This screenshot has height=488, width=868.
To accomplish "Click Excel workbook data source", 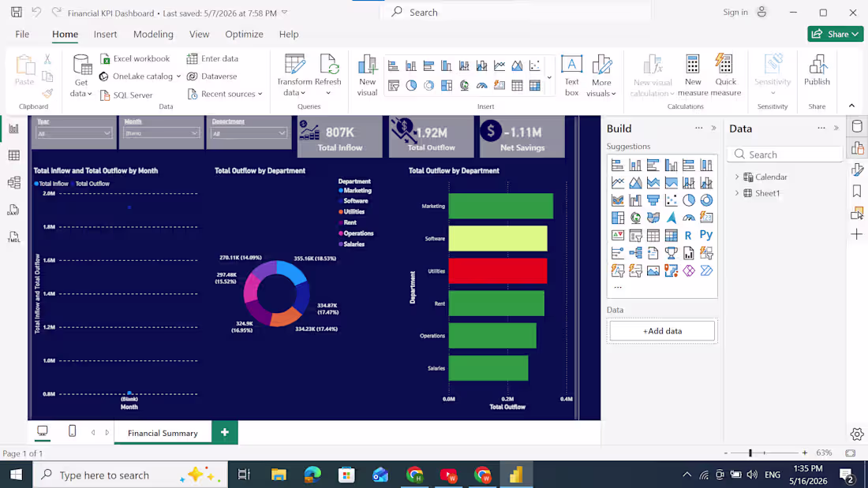I will pos(135,58).
